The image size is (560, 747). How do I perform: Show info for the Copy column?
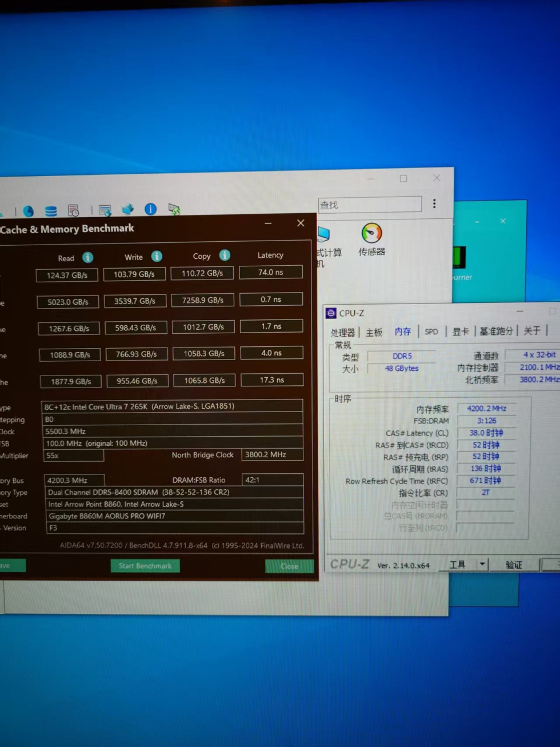tap(225, 255)
